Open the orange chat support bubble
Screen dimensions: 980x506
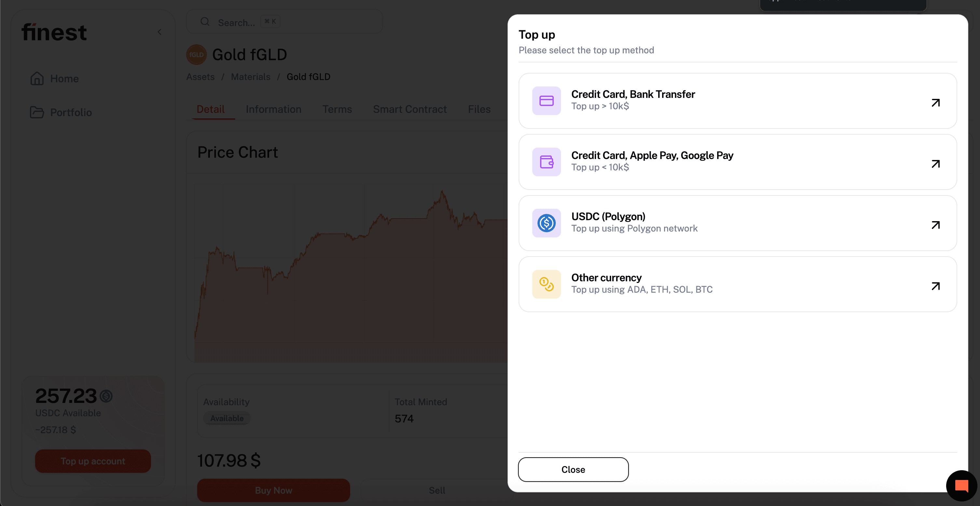(x=961, y=486)
